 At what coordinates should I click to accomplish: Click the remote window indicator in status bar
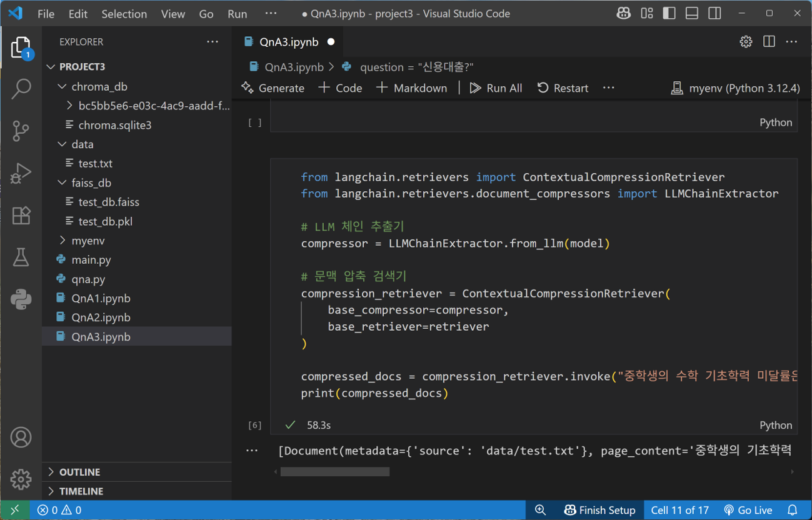coord(14,510)
